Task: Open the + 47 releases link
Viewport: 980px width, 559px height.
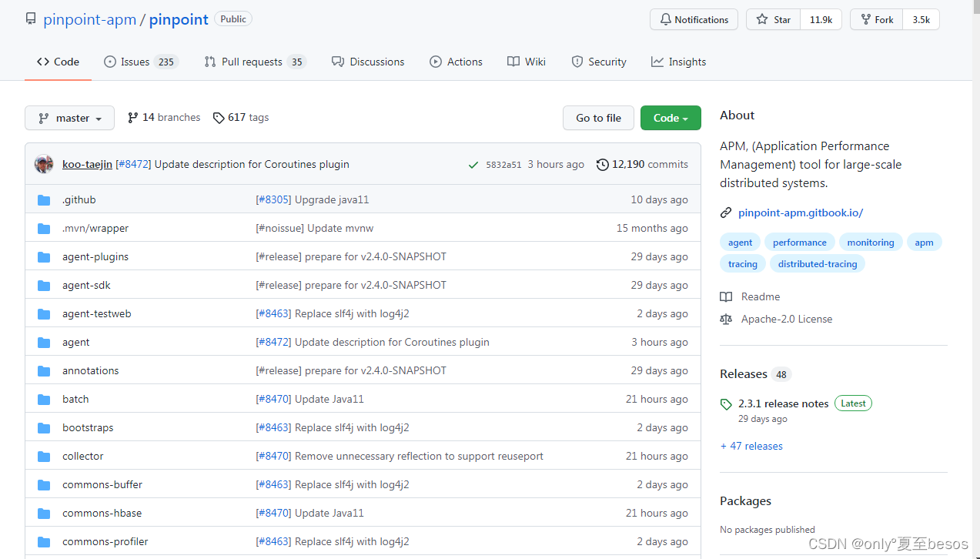Action: pos(751,447)
